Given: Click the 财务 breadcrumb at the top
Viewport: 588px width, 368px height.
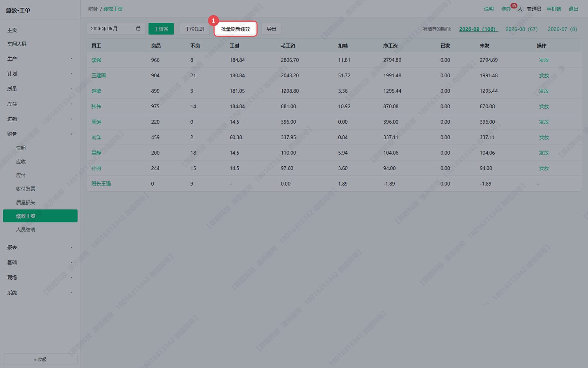Looking at the screenshot, I should point(93,9).
